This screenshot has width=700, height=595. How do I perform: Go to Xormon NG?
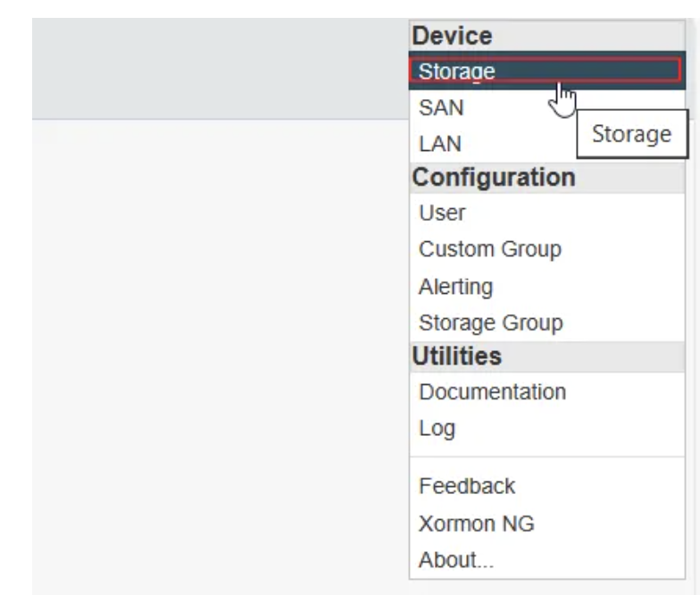(546, 524)
